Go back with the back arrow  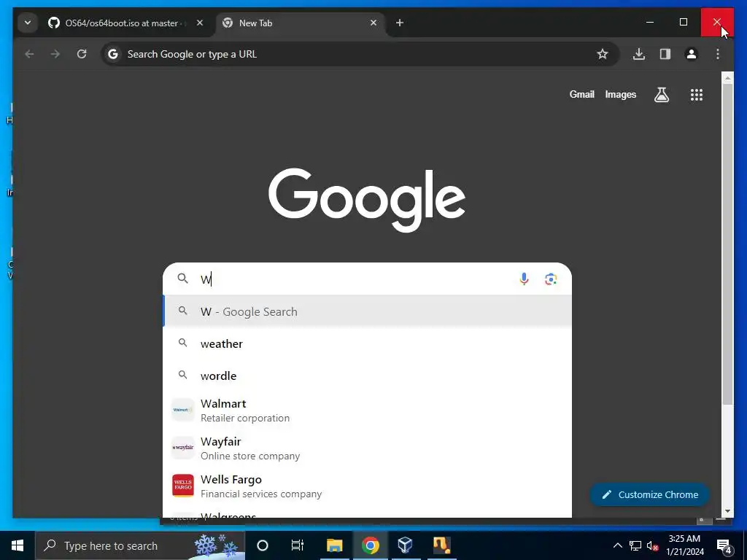pyautogui.click(x=29, y=54)
